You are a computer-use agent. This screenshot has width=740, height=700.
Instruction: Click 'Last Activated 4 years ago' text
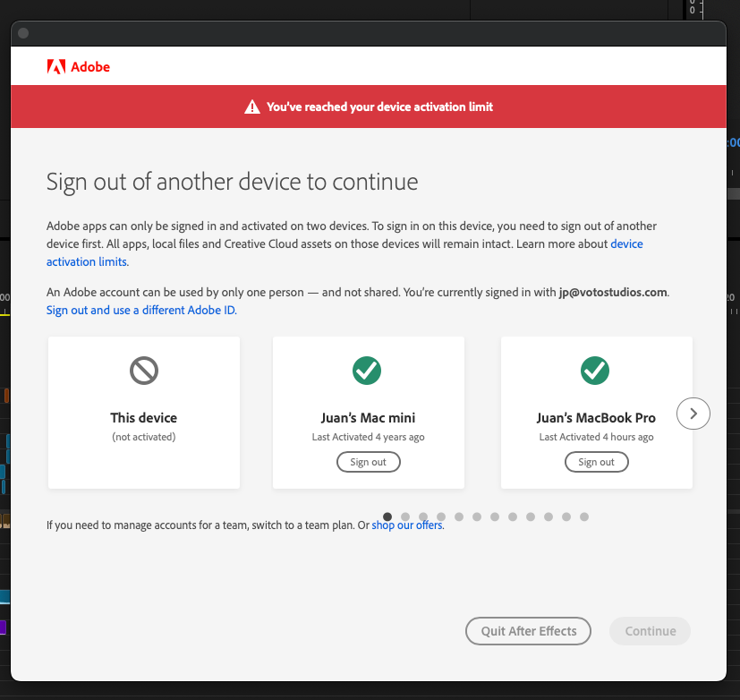coord(368,437)
